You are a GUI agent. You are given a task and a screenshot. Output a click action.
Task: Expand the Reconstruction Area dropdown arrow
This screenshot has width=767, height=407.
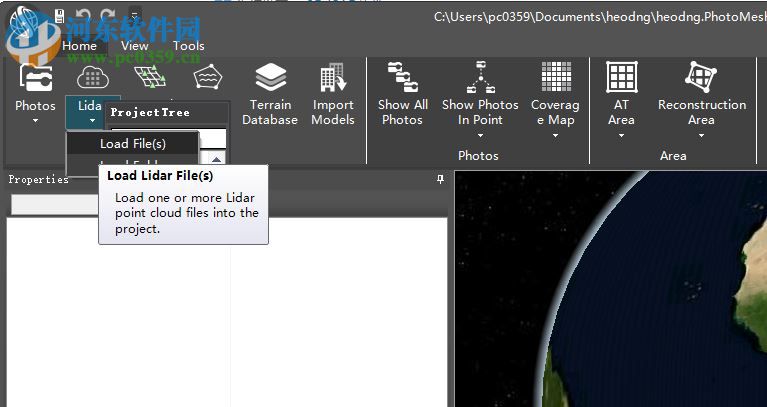(701, 136)
